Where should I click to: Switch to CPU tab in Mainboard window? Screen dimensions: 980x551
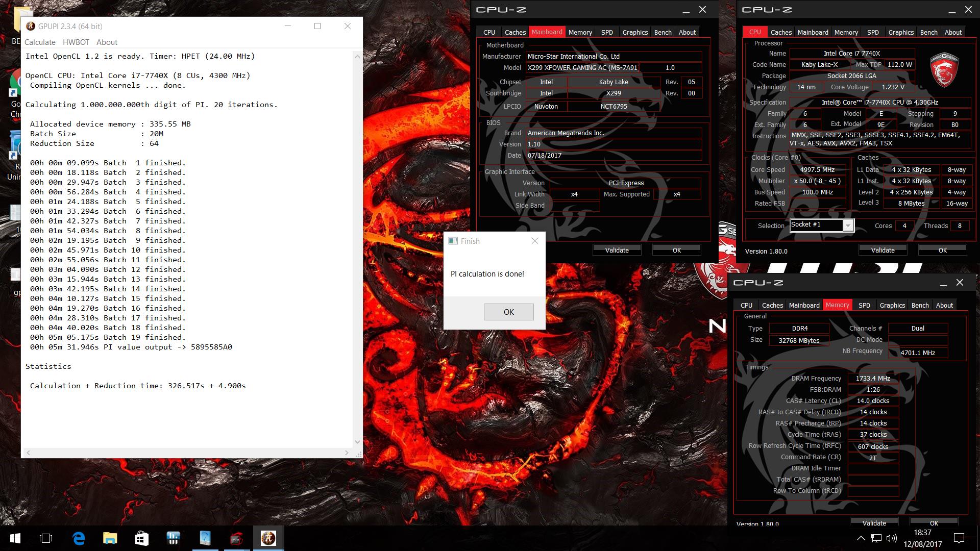point(489,32)
